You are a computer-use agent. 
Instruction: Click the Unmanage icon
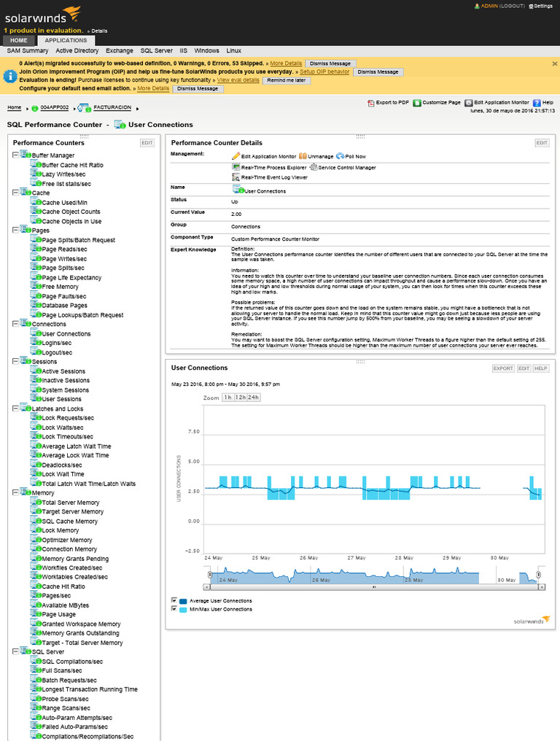[303, 156]
